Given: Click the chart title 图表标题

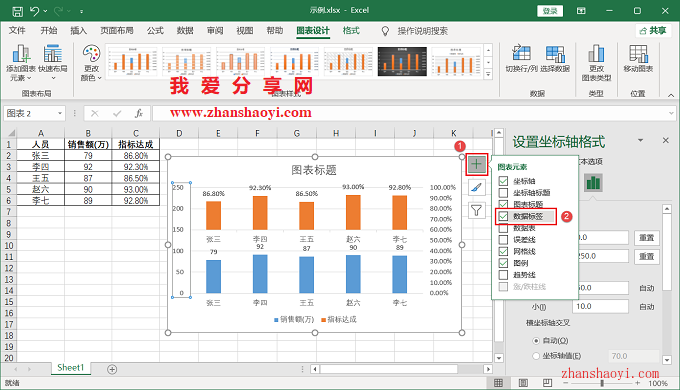Looking at the screenshot, I should click(314, 170).
